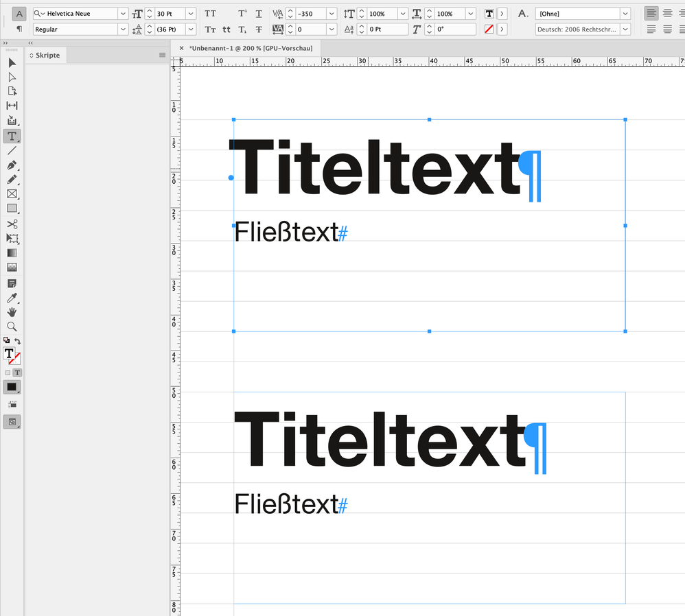Open kerning -350 dropdown
Viewport: 685px width, 616px height.
click(332, 14)
